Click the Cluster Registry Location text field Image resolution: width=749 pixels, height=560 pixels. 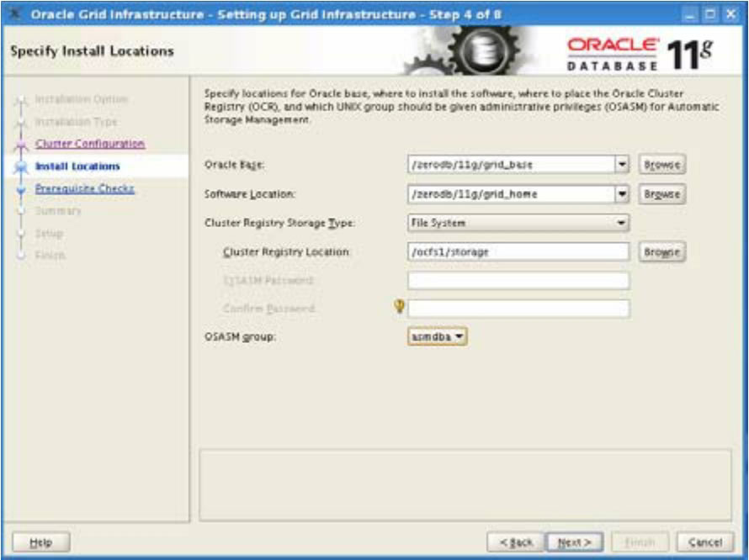(518, 252)
